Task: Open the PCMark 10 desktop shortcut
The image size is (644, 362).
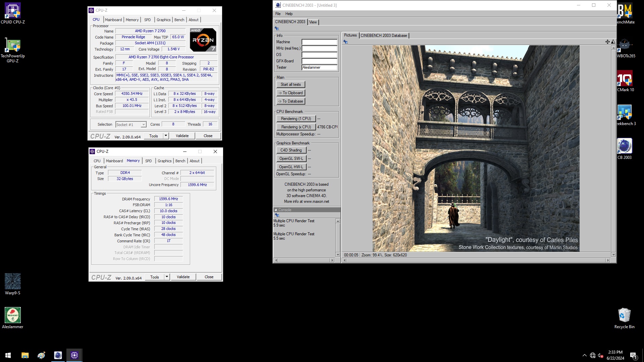Action: [x=626, y=81]
